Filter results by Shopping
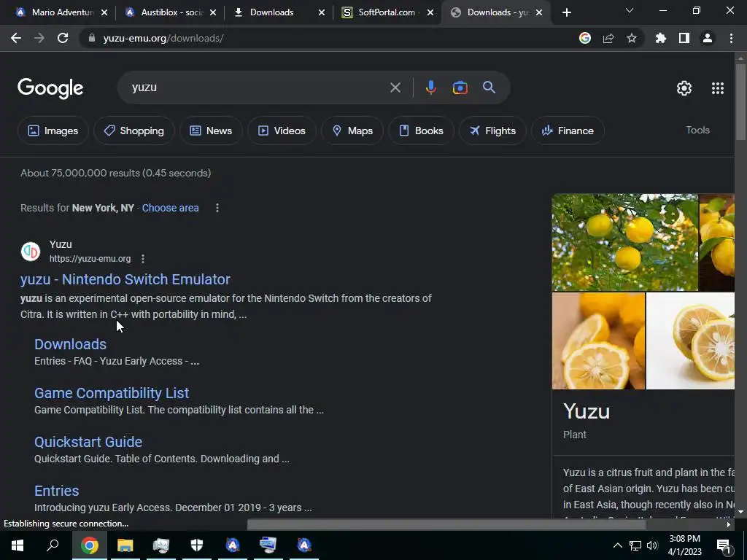 [x=134, y=131]
